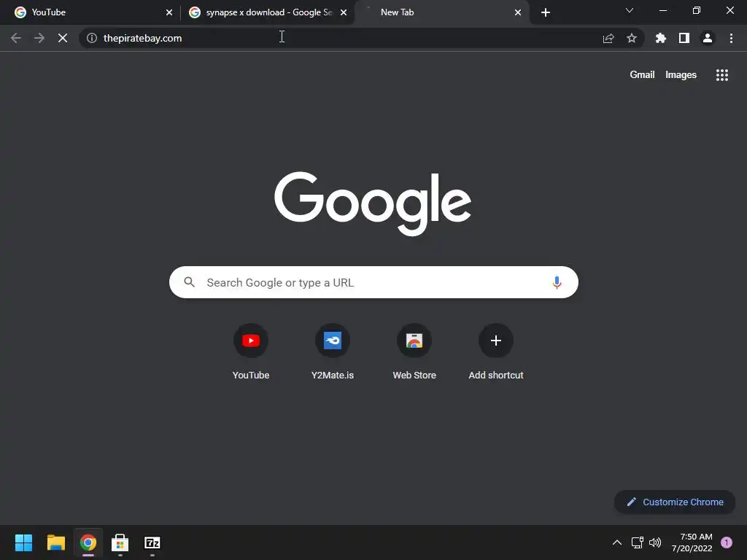This screenshot has width=747, height=560.
Task: Share this page icon in address bar
Action: [x=608, y=38]
